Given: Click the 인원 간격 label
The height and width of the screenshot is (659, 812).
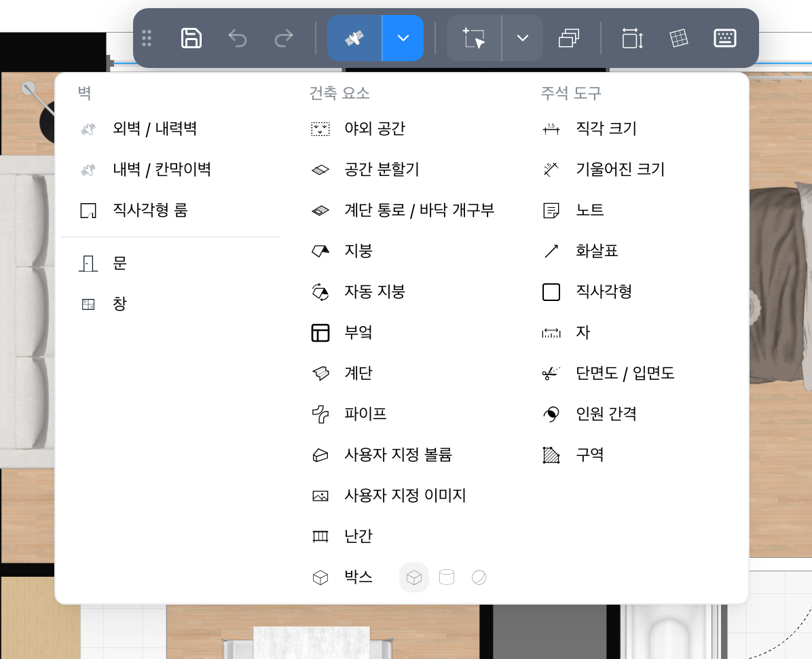Looking at the screenshot, I should point(606,414).
